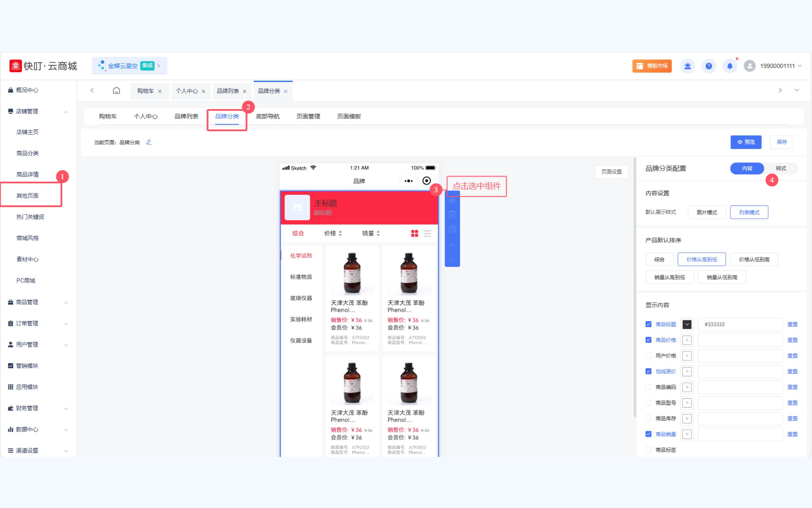Close the 个人中心 tab
This screenshot has width=812, height=508.
pos(203,91)
